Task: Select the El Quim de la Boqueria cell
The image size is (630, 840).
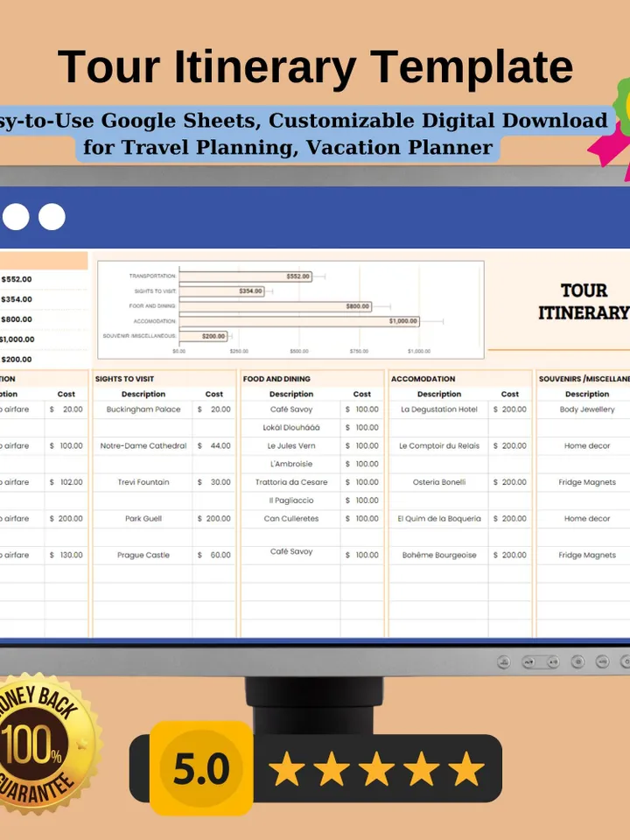Action: pos(438,519)
